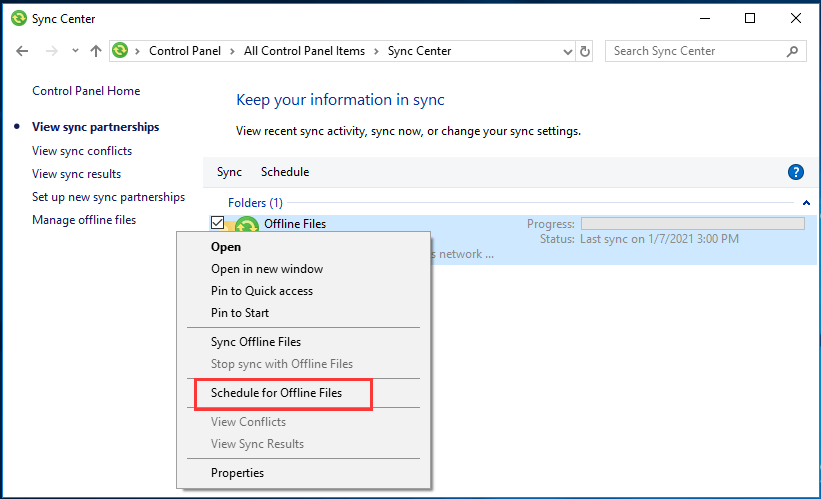Screen dimensions: 821x499
Task: Click the back navigation arrow
Action: [23, 51]
